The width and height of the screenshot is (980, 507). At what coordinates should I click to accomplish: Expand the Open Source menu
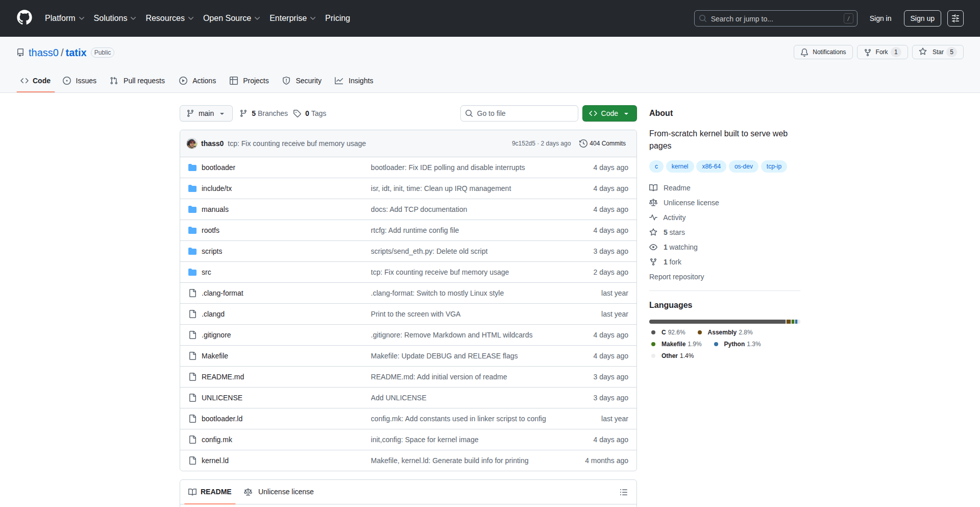click(x=231, y=18)
